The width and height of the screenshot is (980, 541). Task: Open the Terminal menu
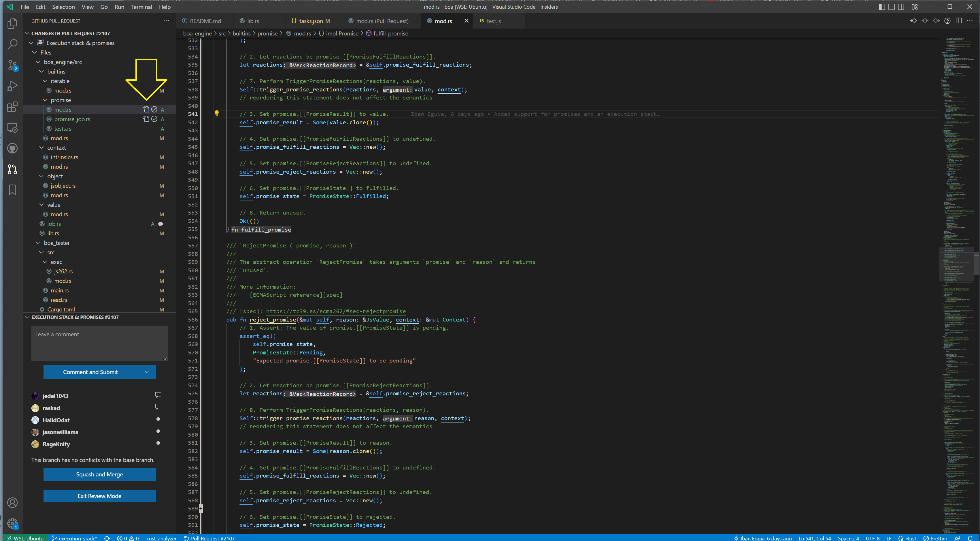click(x=141, y=7)
